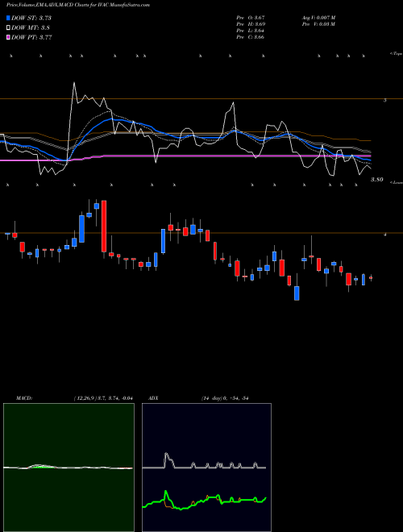The image size is (403, 532).
Task: Select the 'DOW ST: 3.73' legend text
Action: pyautogui.click(x=31, y=18)
